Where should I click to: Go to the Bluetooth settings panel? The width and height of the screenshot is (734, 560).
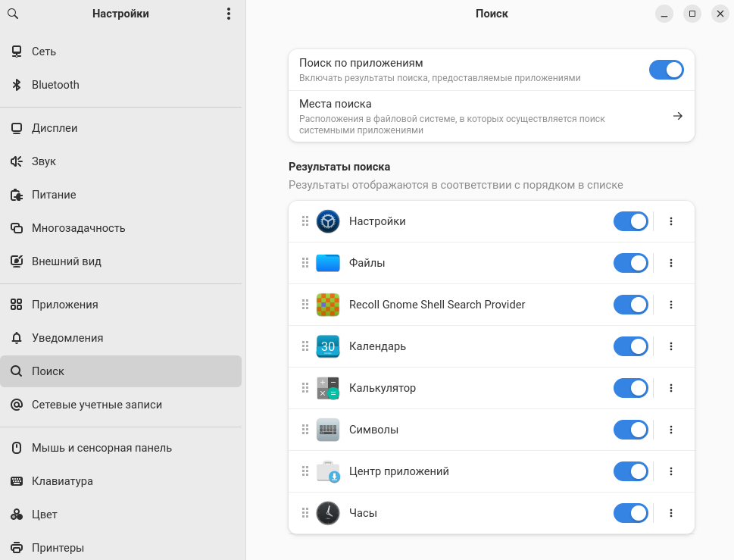click(55, 85)
